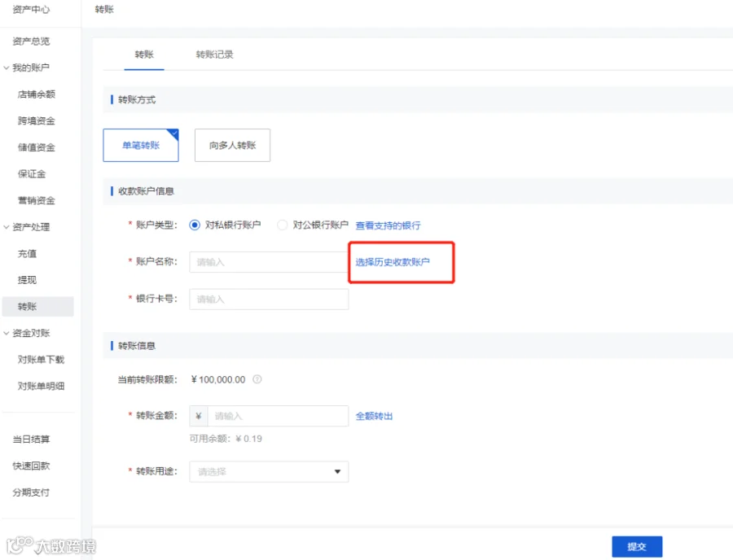Click the 选择历史收款账户 link
Image resolution: width=733 pixels, height=560 pixels.
[x=393, y=262]
